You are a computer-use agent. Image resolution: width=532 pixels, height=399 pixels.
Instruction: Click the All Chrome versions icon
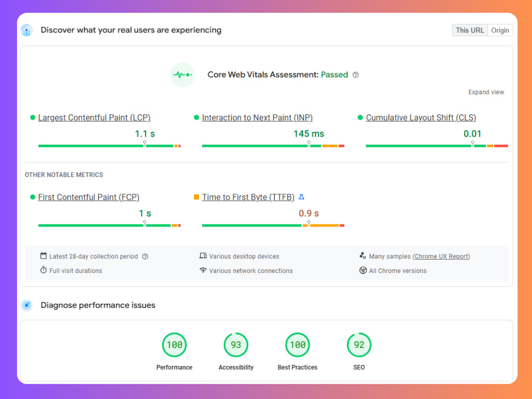pyautogui.click(x=363, y=270)
